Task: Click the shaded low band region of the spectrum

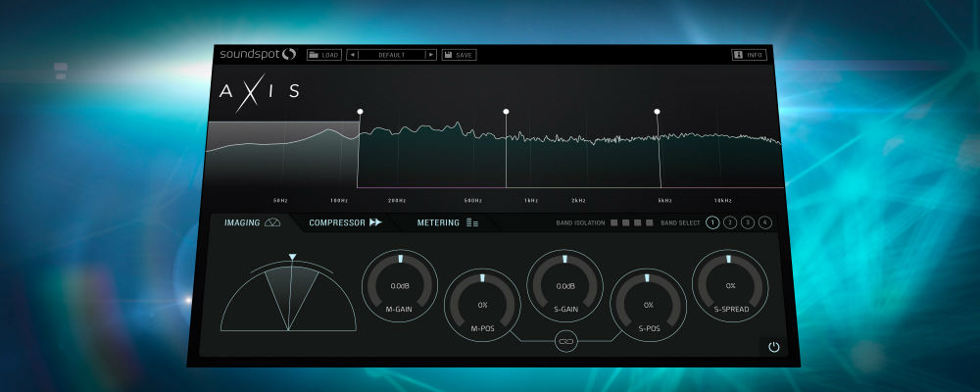Action: [x=282, y=155]
